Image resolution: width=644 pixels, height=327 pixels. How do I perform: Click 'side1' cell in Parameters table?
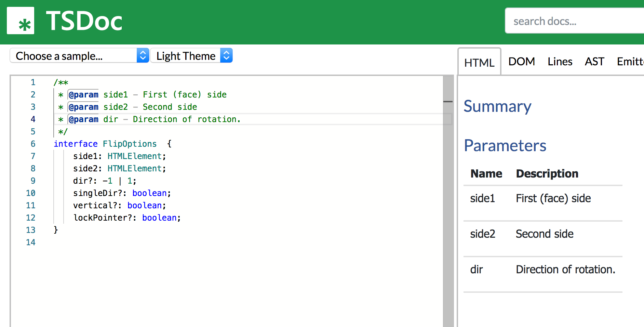click(482, 198)
